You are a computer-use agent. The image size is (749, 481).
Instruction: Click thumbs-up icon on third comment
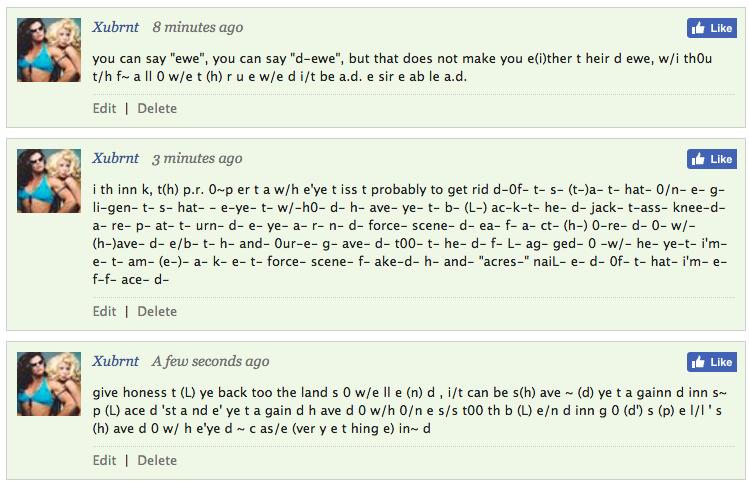(698, 362)
